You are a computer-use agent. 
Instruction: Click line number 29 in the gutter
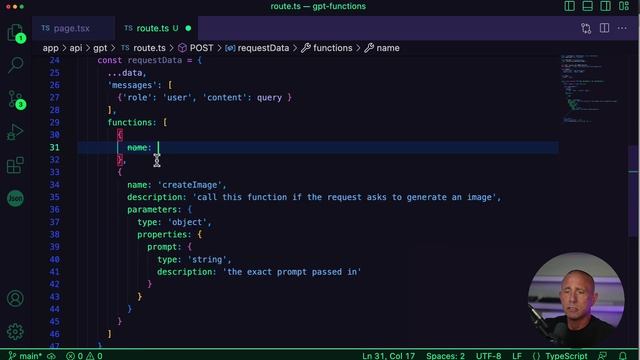coord(54,122)
